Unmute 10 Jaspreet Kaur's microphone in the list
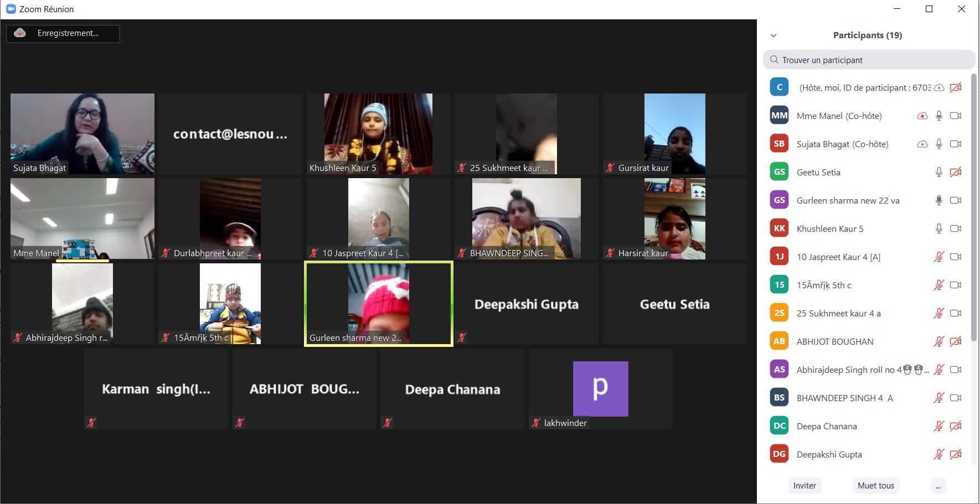Screen dimensions: 980x504 [938, 257]
